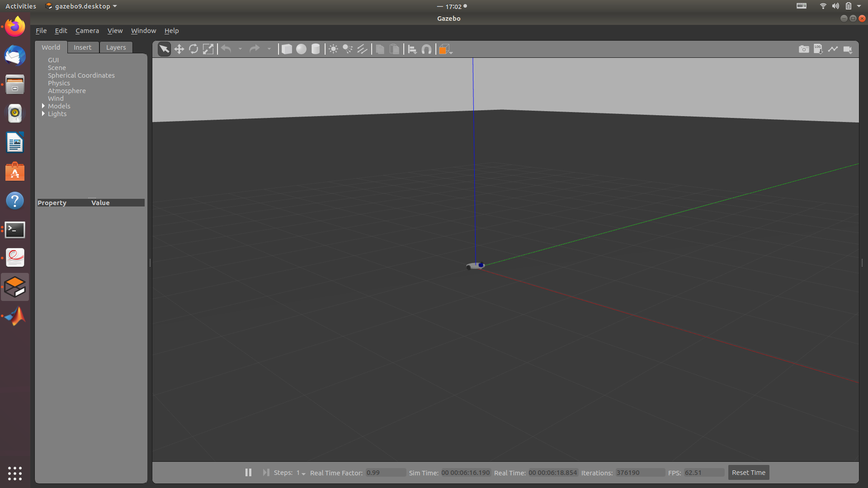This screenshot has height=488, width=868.
Task: Select the Translate mode tool
Action: (179, 49)
